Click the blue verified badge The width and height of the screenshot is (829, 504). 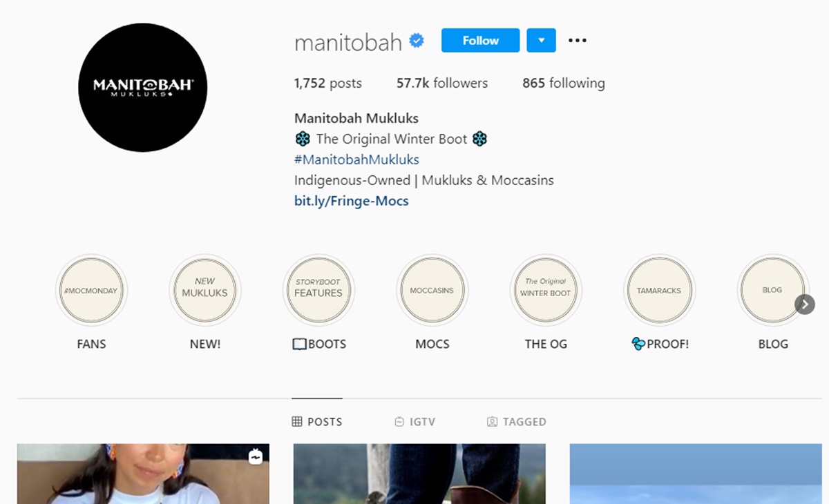tap(417, 41)
